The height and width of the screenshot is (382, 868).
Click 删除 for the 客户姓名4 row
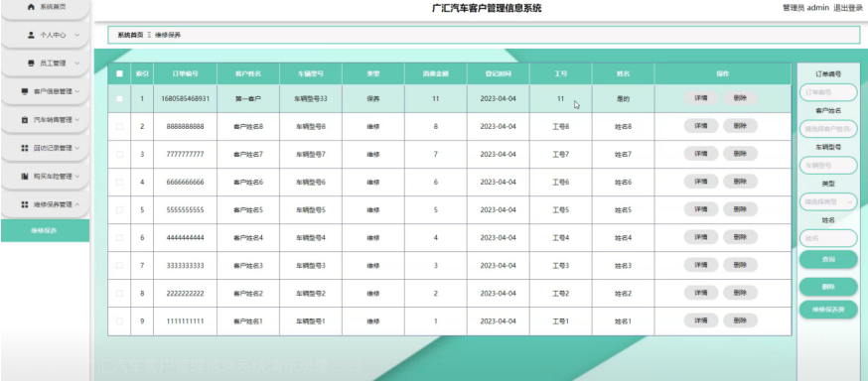point(740,237)
